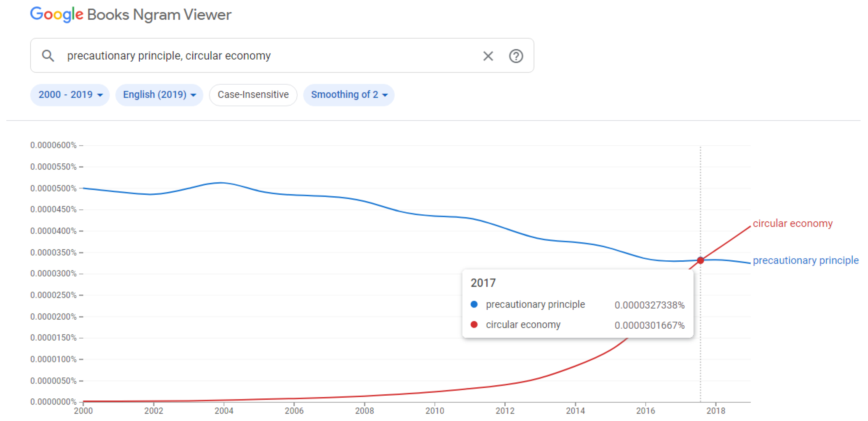
Task: Open the help question mark icon
Action: (516, 56)
